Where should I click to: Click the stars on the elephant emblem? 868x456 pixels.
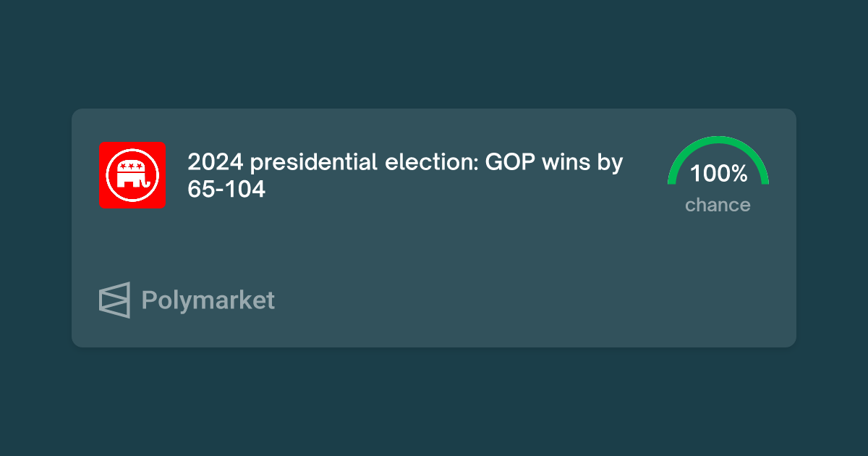tap(131, 166)
